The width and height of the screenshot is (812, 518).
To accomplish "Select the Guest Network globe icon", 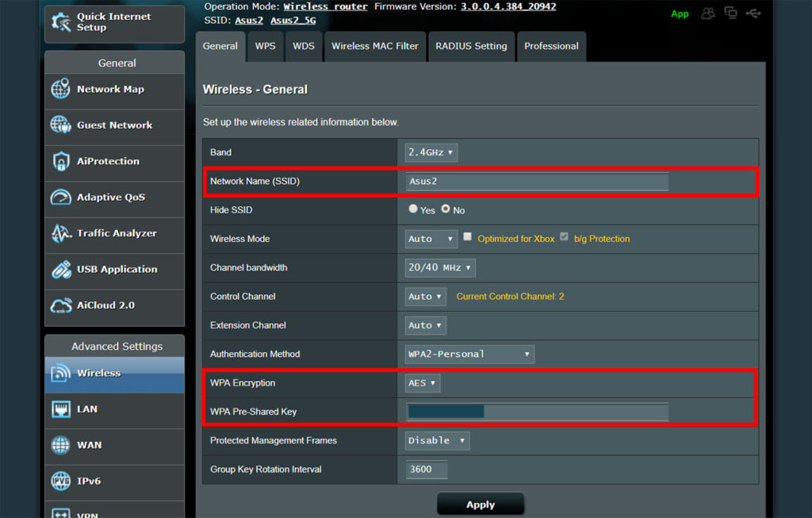I will pyautogui.click(x=60, y=125).
